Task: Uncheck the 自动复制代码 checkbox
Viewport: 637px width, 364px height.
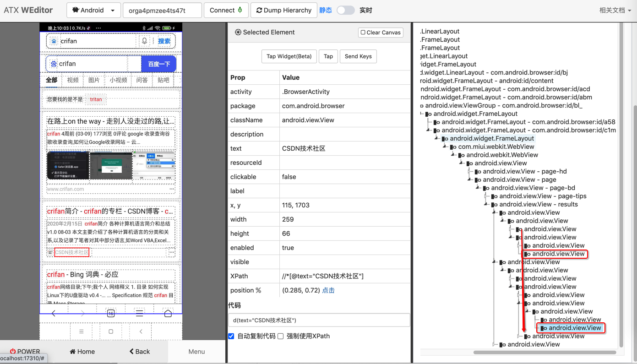Action: point(231,336)
